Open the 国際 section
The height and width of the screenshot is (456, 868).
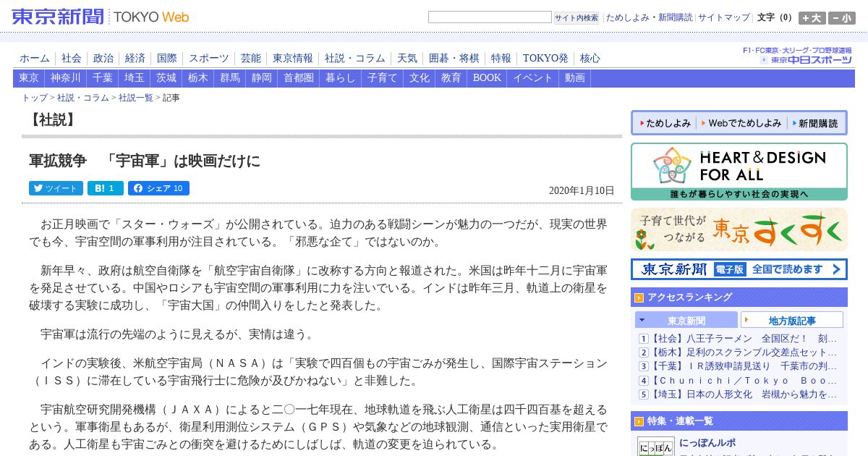point(167,58)
